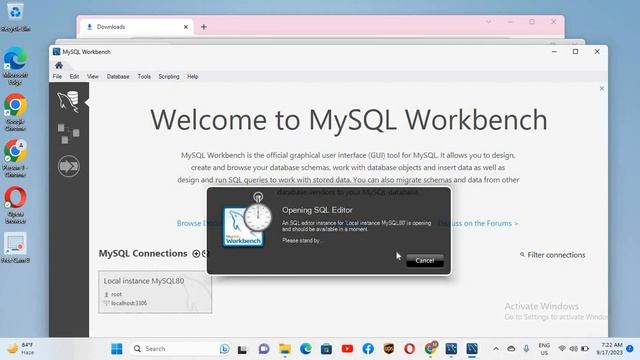Open Bing chat icon in taskbar search
The image size is (640, 360).
click(224, 349)
